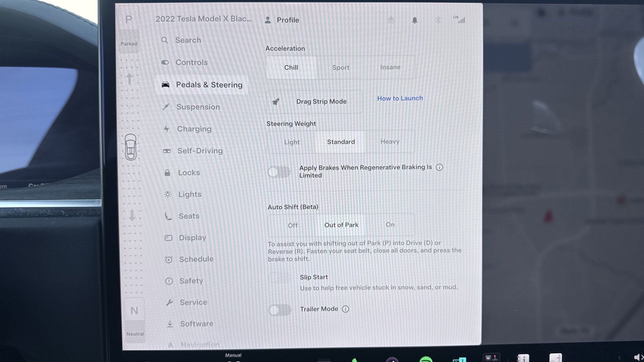Set acceleration to Sport
This screenshot has height=362, width=644.
point(340,67)
